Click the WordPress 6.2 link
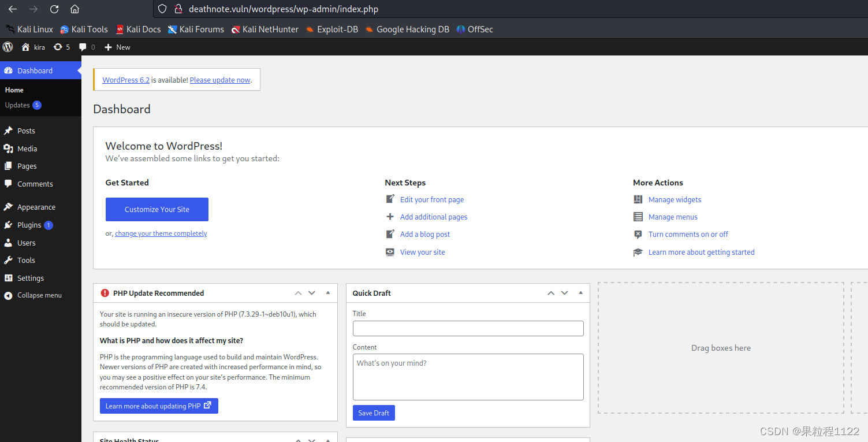The height and width of the screenshot is (442, 868). 126,80
